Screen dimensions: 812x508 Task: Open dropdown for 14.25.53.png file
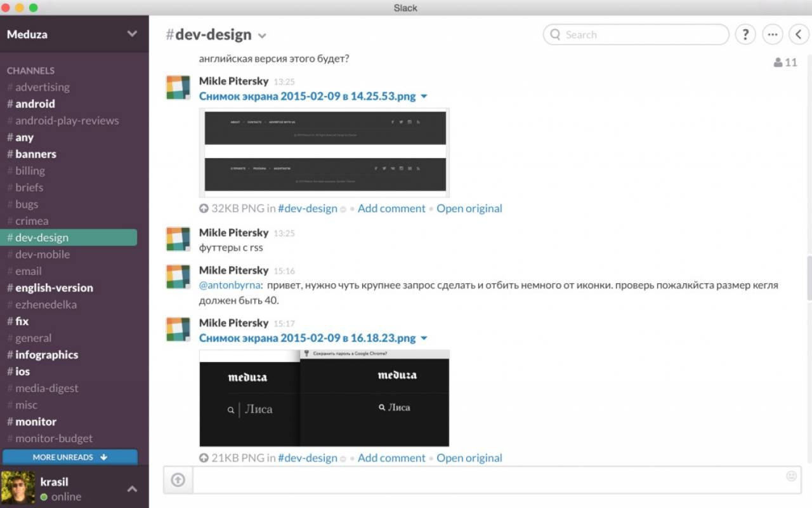click(x=424, y=97)
